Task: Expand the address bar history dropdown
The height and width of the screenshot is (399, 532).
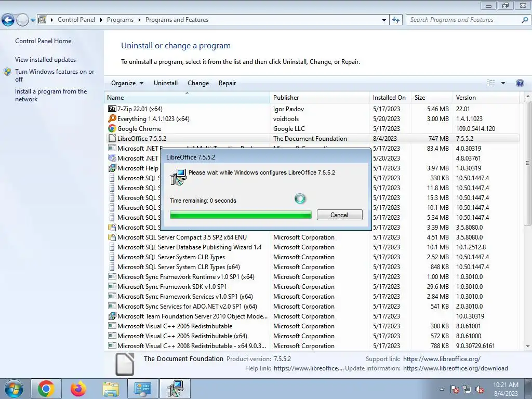Action: (384, 20)
